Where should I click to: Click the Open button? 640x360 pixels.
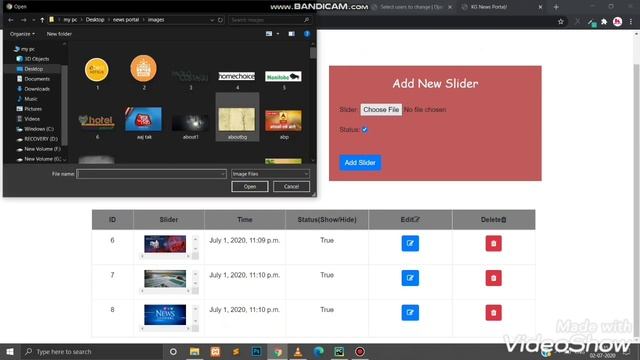click(250, 187)
